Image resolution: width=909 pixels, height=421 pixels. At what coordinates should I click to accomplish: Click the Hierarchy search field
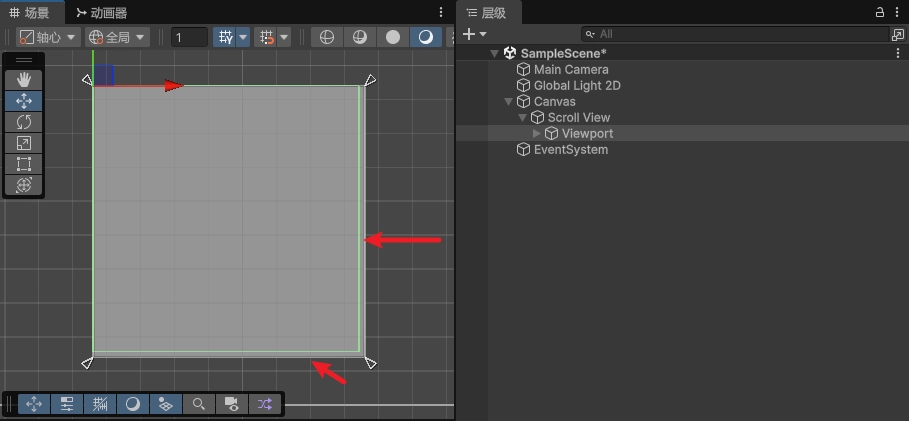pyautogui.click(x=735, y=34)
